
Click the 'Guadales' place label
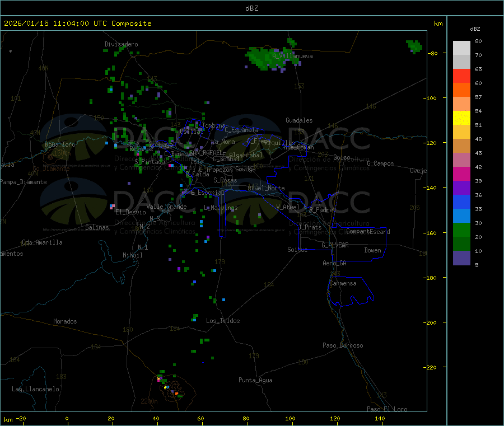tap(299, 120)
